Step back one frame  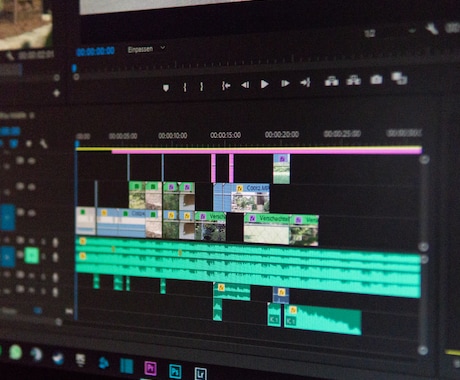245,85
